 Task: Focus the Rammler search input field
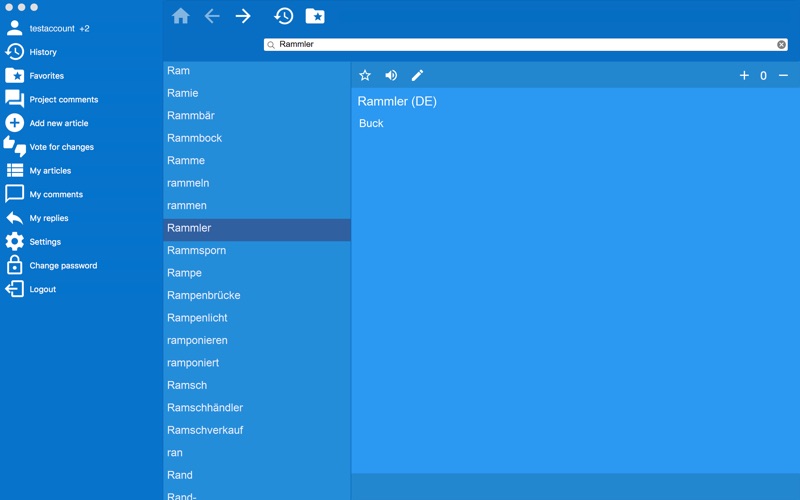pyautogui.click(x=526, y=44)
